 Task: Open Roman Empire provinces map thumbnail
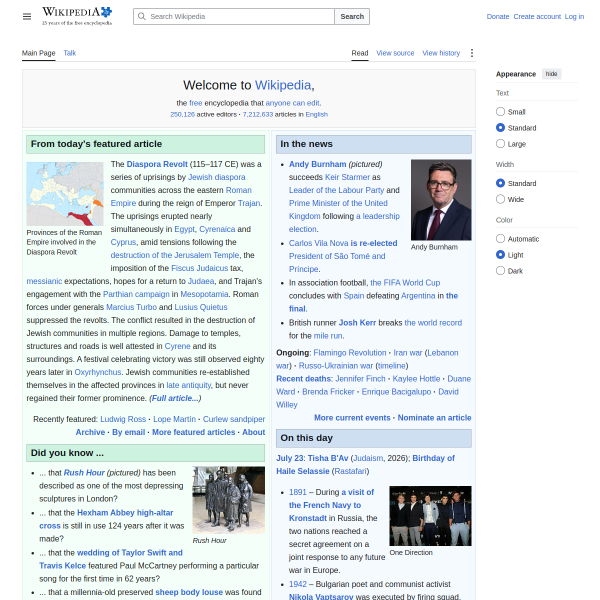[65, 194]
